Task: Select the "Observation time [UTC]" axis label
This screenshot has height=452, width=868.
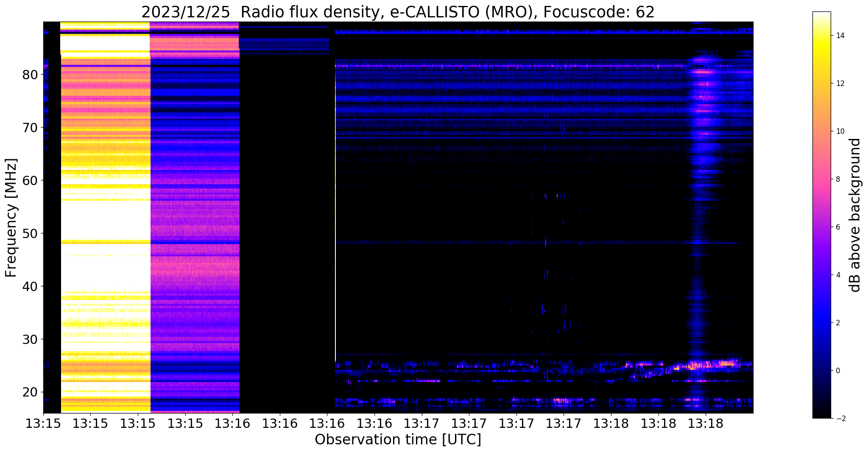Action: point(398,440)
